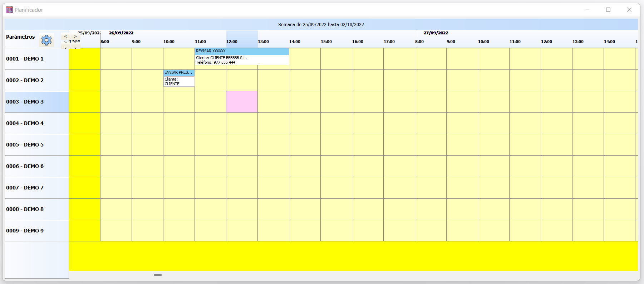The width and height of the screenshot is (644, 284).
Task: Select resource row 0003 - DEMO 3
Action: [36, 102]
